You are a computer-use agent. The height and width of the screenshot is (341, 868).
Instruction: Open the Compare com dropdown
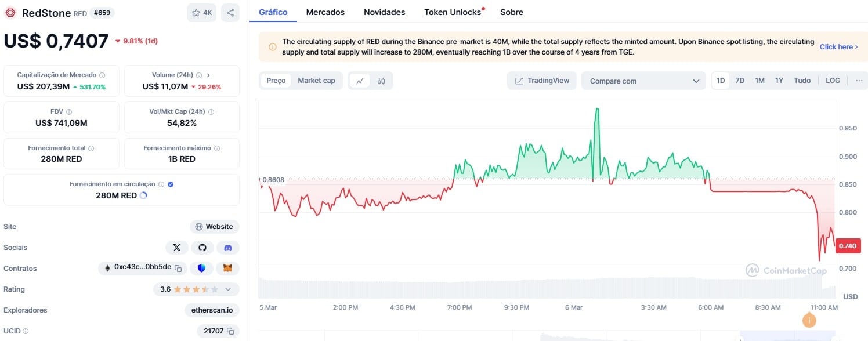(x=643, y=81)
